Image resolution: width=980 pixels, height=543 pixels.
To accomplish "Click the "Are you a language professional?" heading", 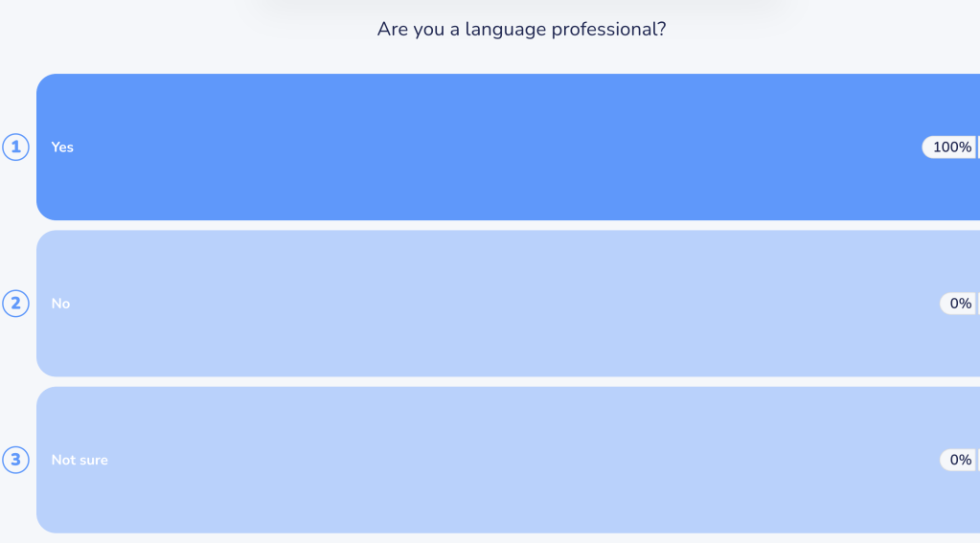I will (x=521, y=29).
